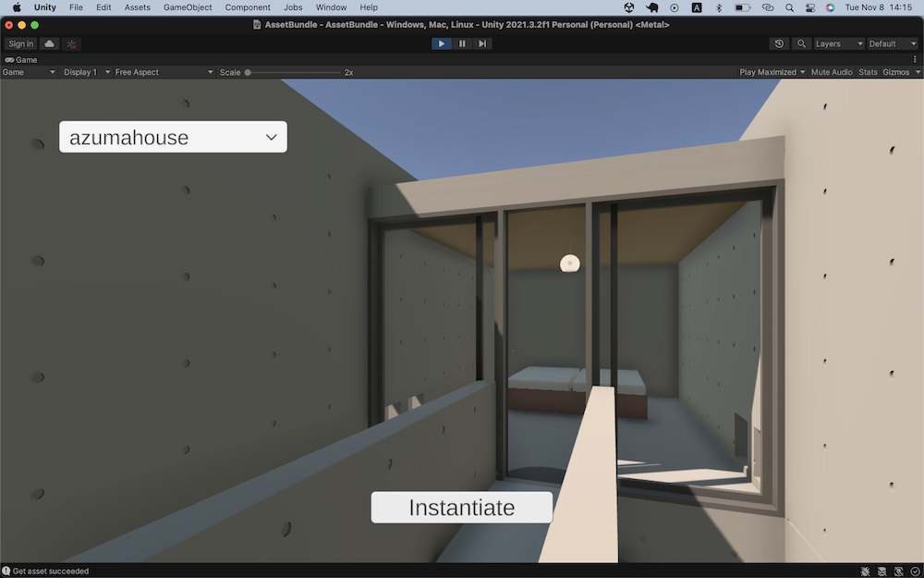This screenshot has width=924, height=578.
Task: Click the Scale slider handle
Action: click(248, 72)
